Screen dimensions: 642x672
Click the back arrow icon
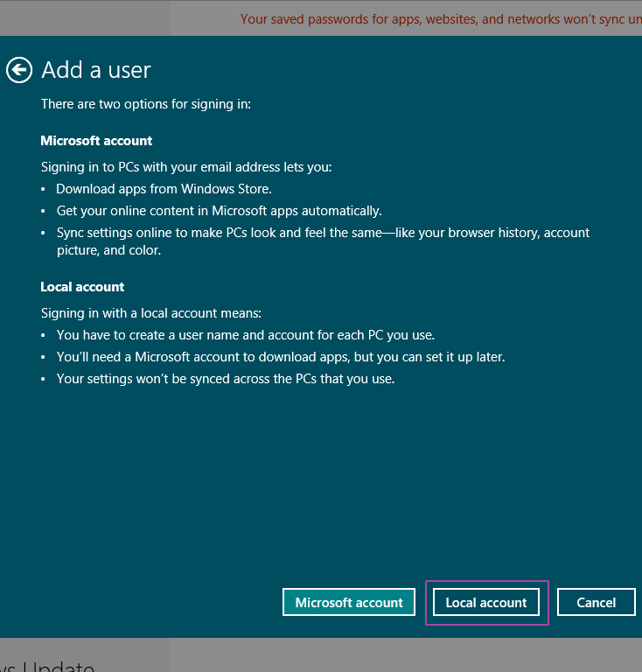click(19, 70)
